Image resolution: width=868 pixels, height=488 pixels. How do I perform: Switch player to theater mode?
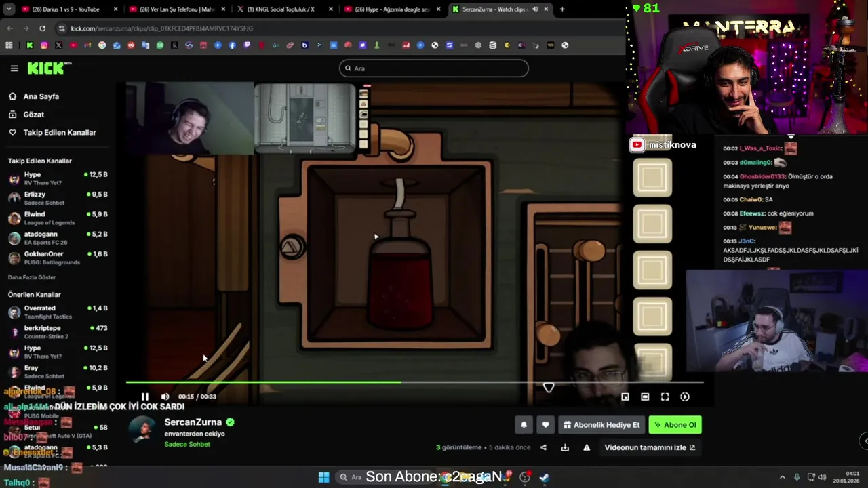pos(645,396)
